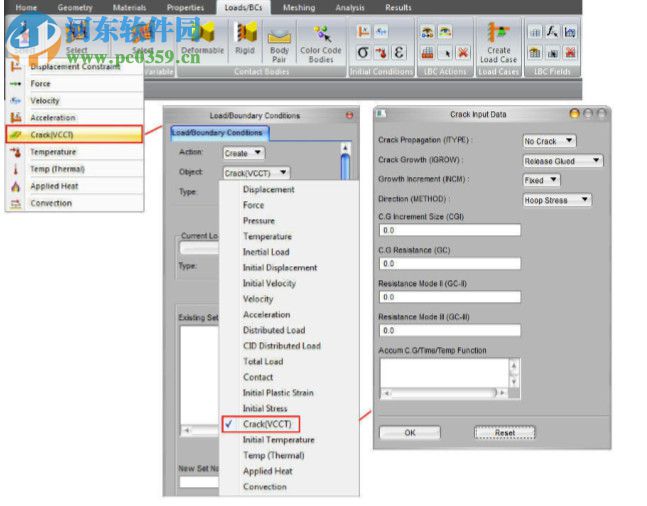Screen dimensions: 647x506
Task: Choose Temperature in the left menu
Action: [74, 152]
